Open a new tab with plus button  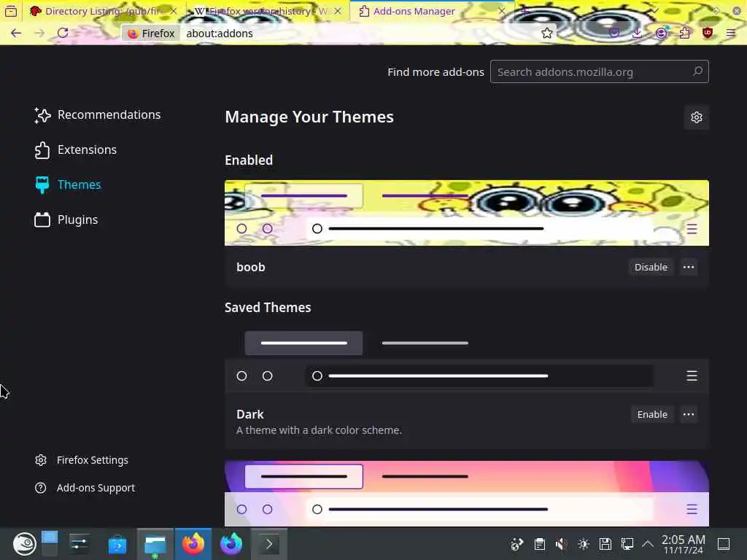[x=525, y=10]
